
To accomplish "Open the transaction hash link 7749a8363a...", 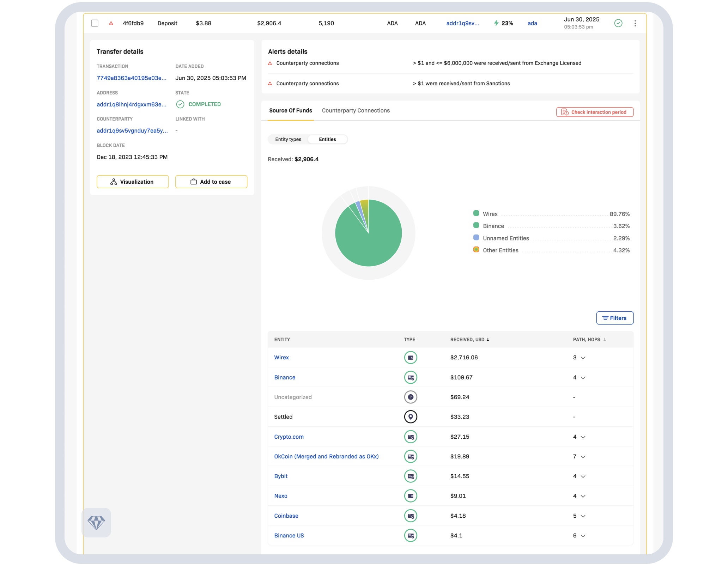I will coord(132,78).
